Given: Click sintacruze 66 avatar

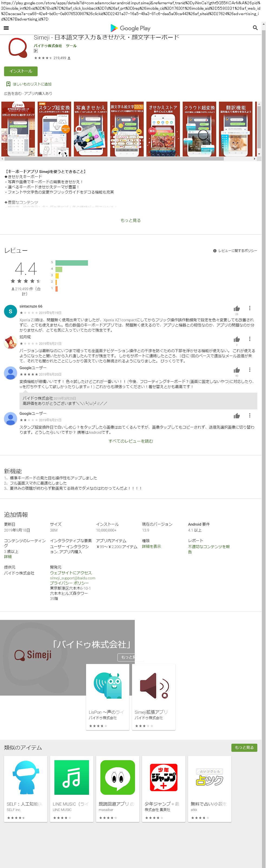Looking at the screenshot, I should 11,311.
